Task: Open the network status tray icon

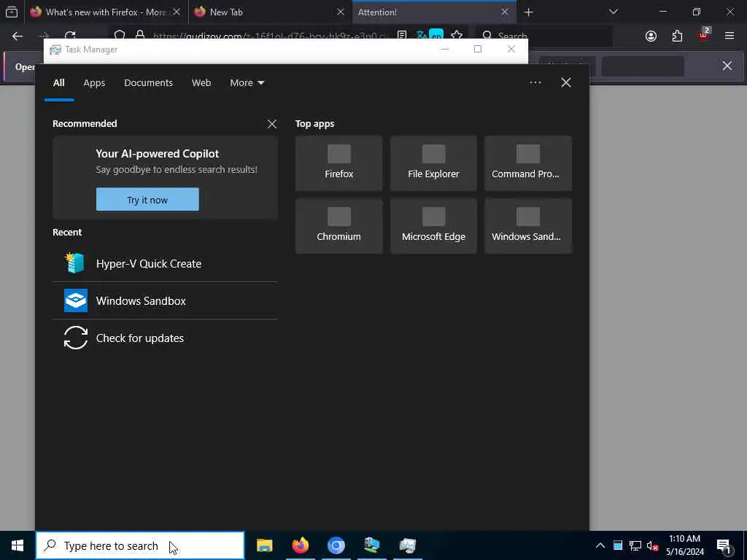Action: [x=635, y=545]
